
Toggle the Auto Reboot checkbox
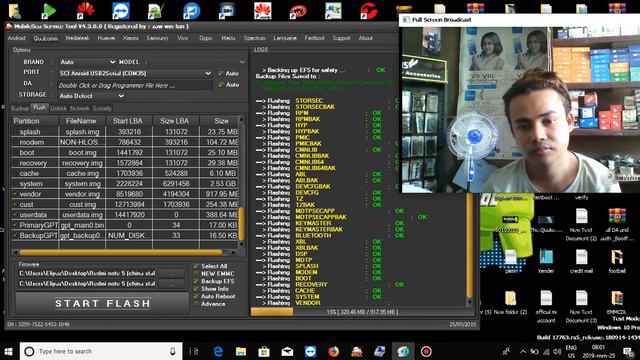point(196,296)
